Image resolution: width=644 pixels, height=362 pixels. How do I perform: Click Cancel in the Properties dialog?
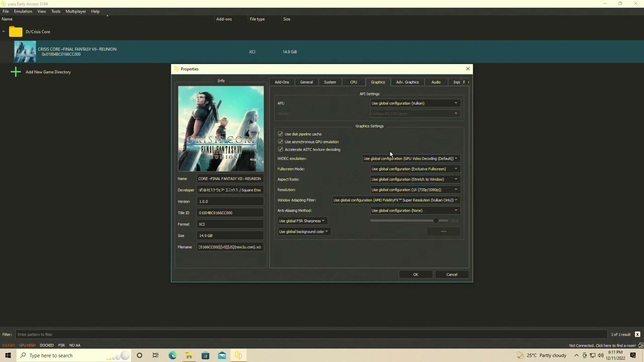pyautogui.click(x=452, y=275)
